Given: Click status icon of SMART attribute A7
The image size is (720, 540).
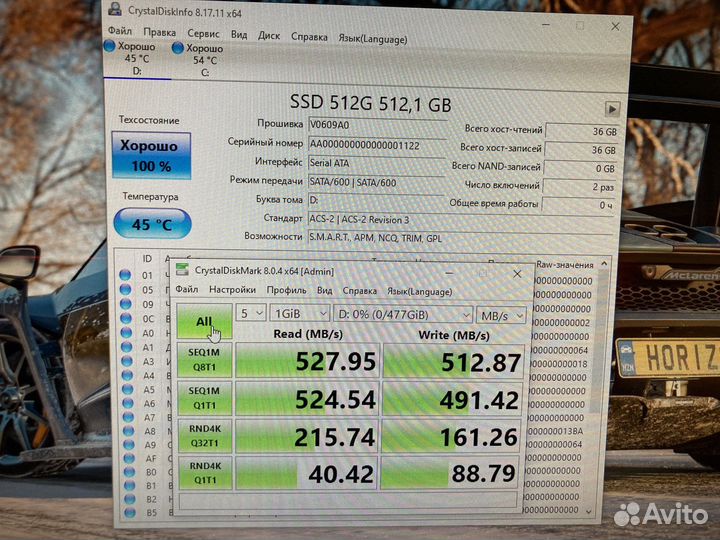Looking at the screenshot, I should pos(128,417).
